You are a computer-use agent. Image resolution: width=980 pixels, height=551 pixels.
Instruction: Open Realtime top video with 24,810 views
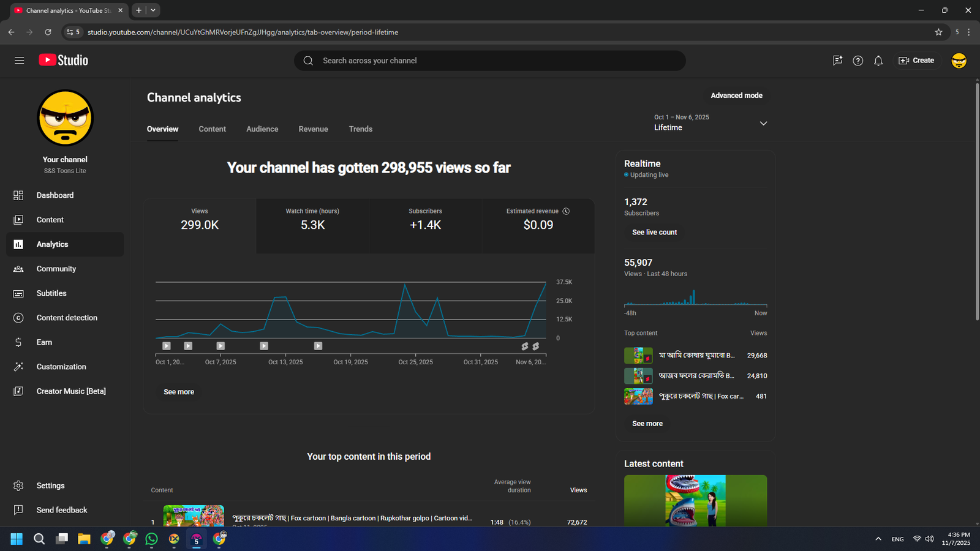[x=695, y=376]
